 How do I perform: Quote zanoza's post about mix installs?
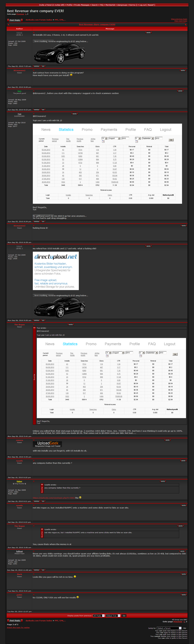pos(167,440)
